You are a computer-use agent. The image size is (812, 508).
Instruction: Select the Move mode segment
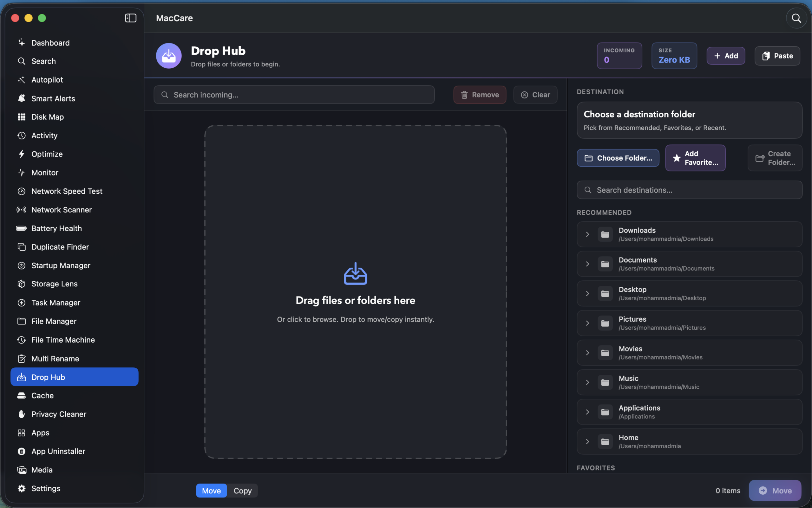211,491
